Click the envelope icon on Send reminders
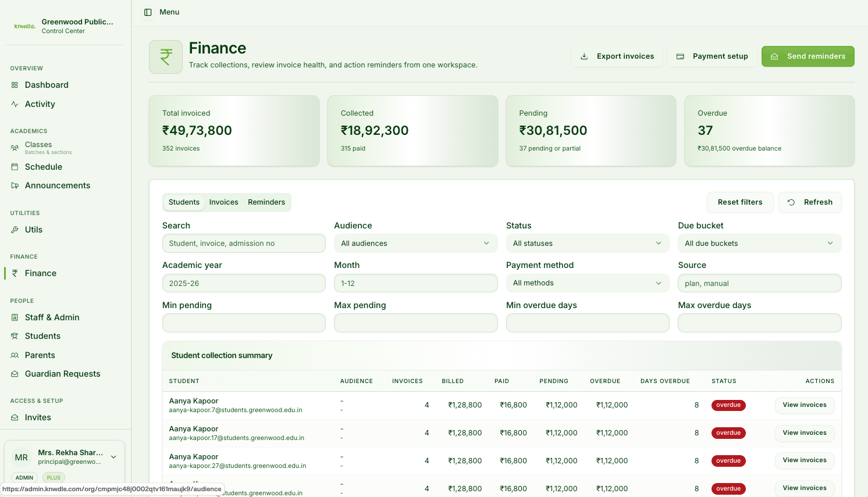Screen dimensions: 868x497 coord(774,56)
